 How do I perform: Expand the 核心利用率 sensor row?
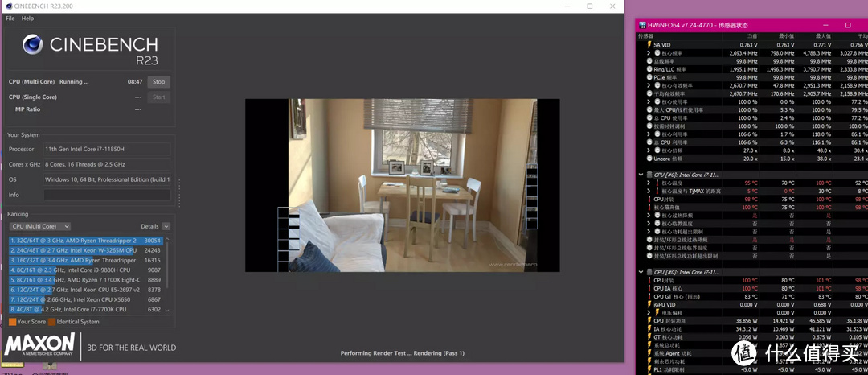pos(649,134)
